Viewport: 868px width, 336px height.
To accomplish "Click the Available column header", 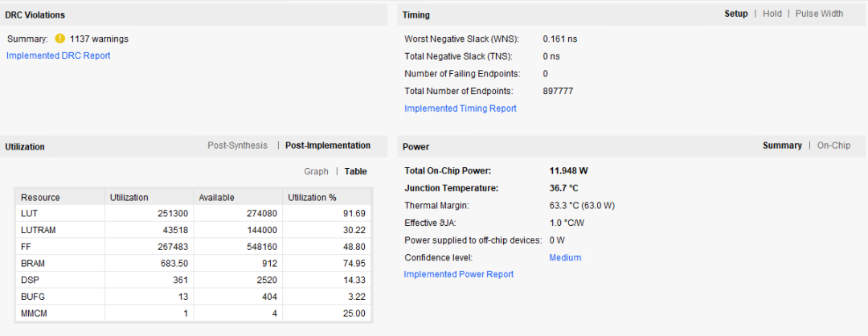I will click(216, 198).
